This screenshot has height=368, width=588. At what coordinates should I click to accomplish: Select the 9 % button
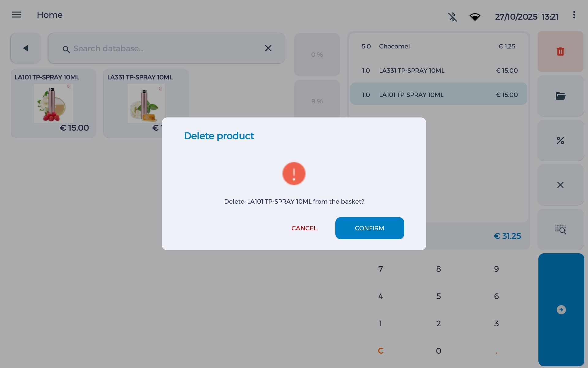[x=317, y=101]
